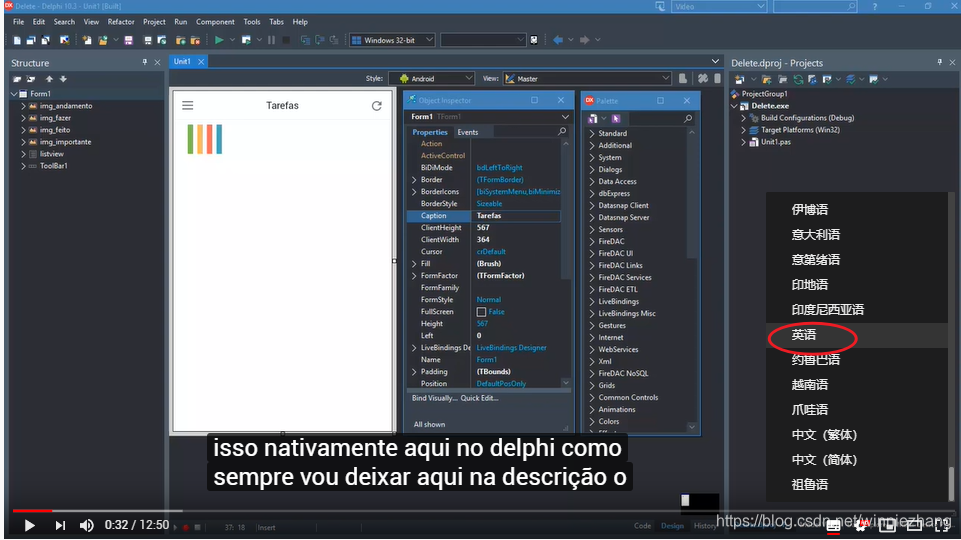Click the Quick Edit link

pyautogui.click(x=479, y=398)
